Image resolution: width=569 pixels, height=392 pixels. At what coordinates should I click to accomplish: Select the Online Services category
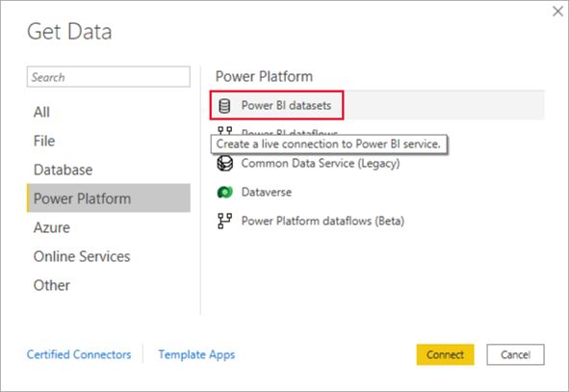click(x=108, y=256)
